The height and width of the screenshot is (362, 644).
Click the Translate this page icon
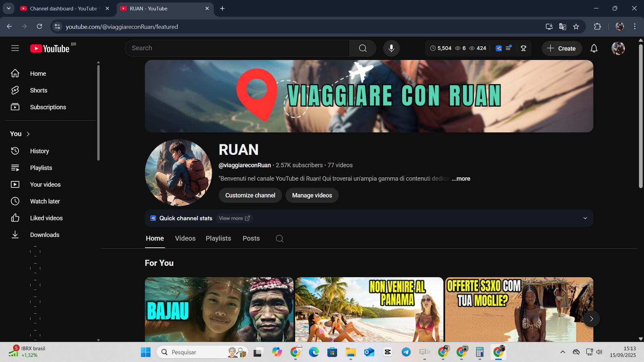coord(562,27)
